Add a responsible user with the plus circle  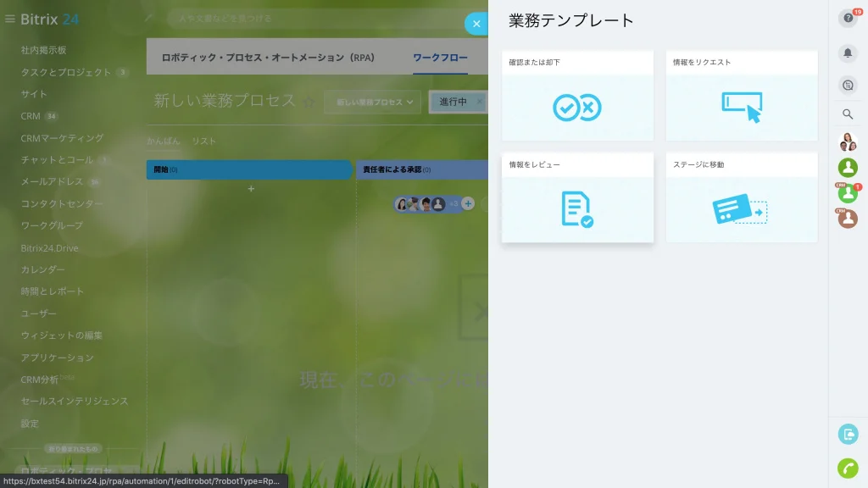[468, 203]
